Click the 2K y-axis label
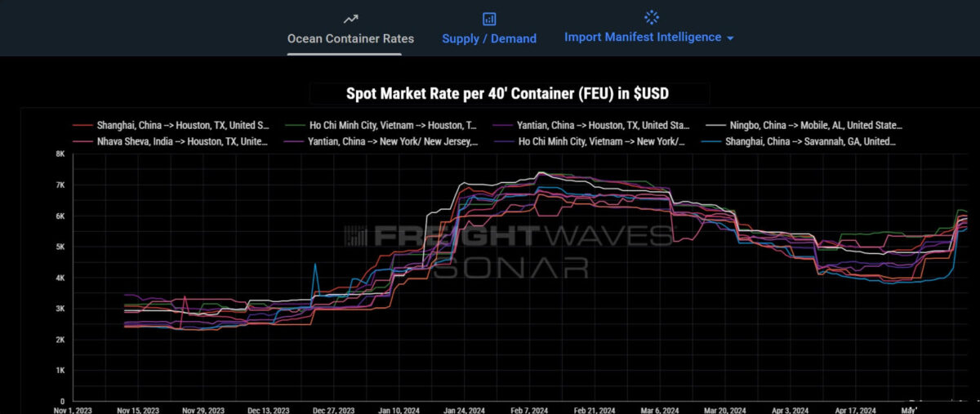 60,340
